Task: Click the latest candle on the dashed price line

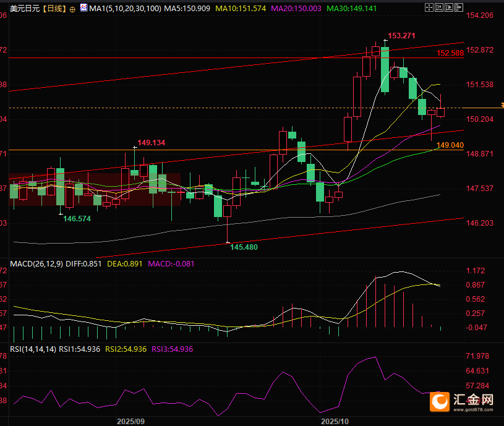Action: pos(440,112)
